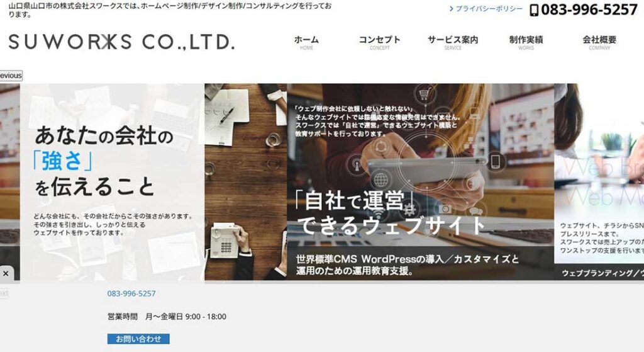Click the SUWORKS CO., LTD. logo
Screen dimensions: 644x352
coord(121,42)
